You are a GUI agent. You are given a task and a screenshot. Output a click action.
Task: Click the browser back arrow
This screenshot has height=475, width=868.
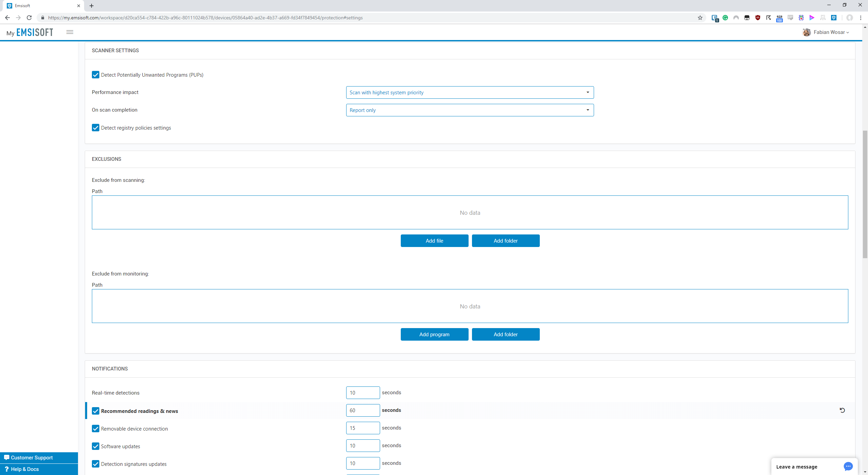7,18
